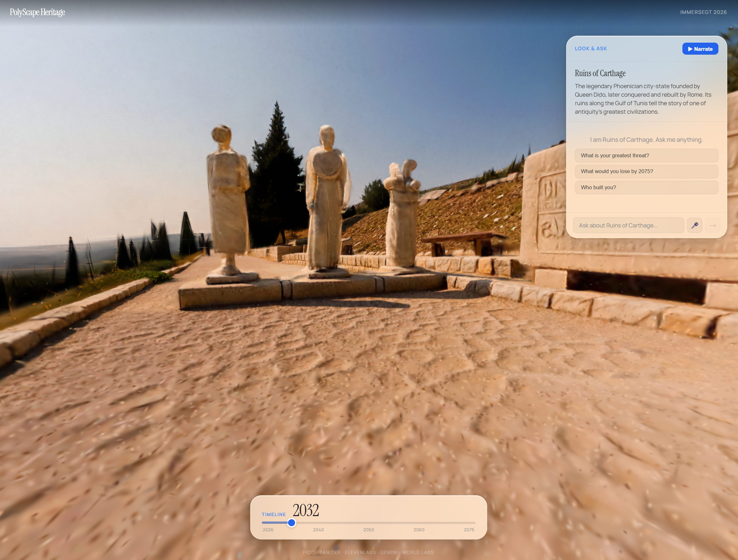Pick the 'Who built you?' question
This screenshot has height=560, width=738.
coord(646,187)
